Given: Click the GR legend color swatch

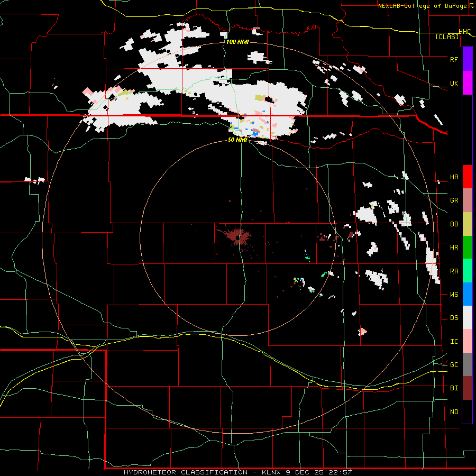Looking at the screenshot, I should coord(467,200).
